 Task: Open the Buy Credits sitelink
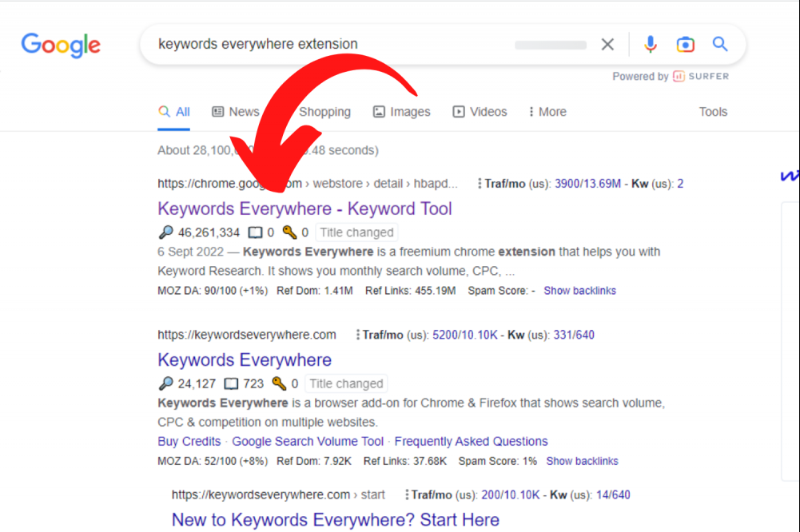(189, 441)
